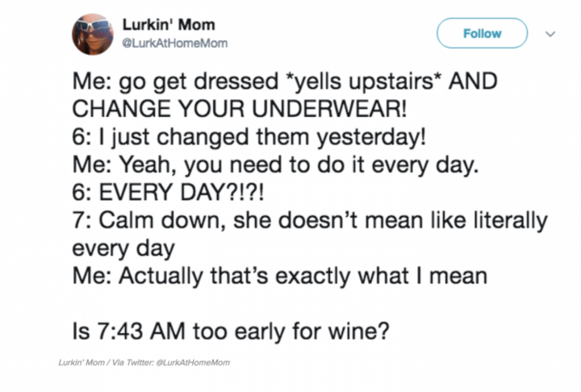Click "Lurkin' Mom" in the bottom photo credit
The image size is (581, 392).
tap(82, 362)
